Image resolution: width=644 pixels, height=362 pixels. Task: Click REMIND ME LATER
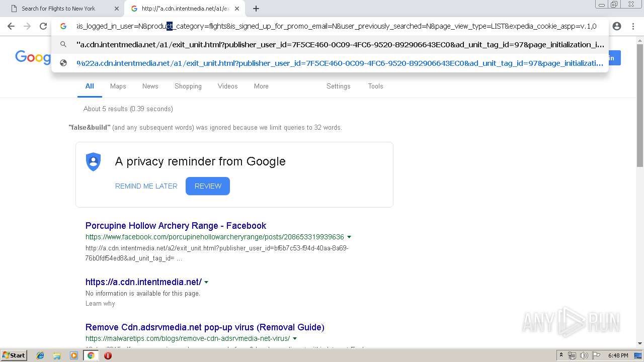tap(146, 186)
